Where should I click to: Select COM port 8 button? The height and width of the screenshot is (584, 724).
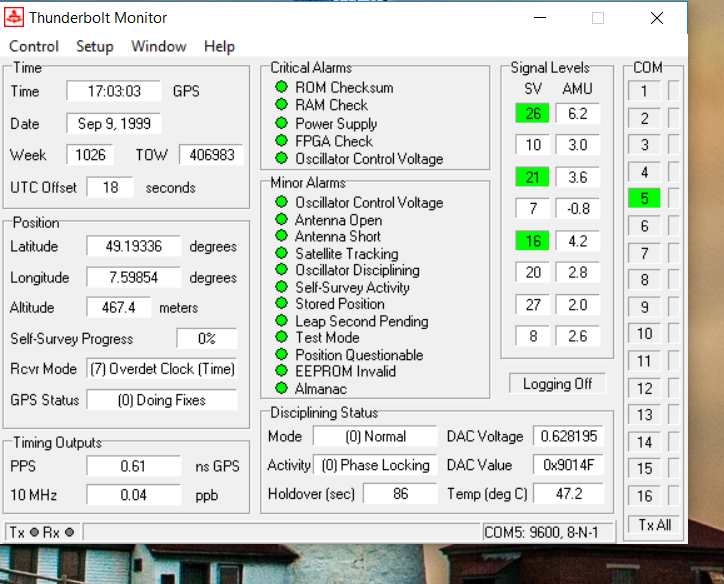pyautogui.click(x=644, y=280)
